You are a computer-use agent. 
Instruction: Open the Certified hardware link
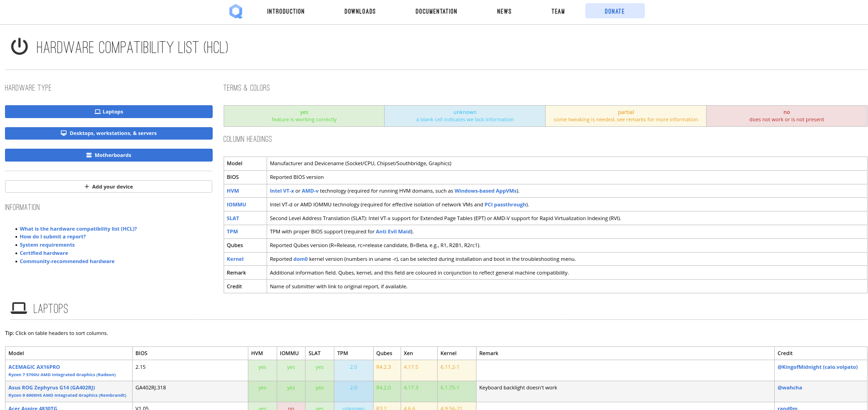click(x=44, y=253)
